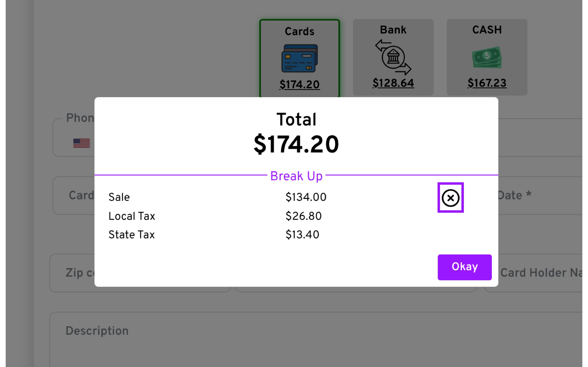Screen dimensions: 588x367
Task: Open the $167.23 amount link under CASH
Action: coord(487,83)
